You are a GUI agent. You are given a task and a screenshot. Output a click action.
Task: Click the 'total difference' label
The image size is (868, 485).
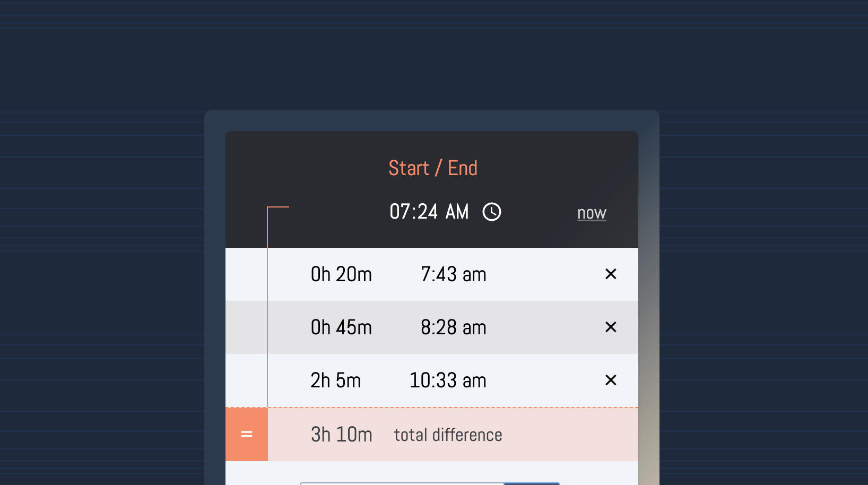(448, 435)
